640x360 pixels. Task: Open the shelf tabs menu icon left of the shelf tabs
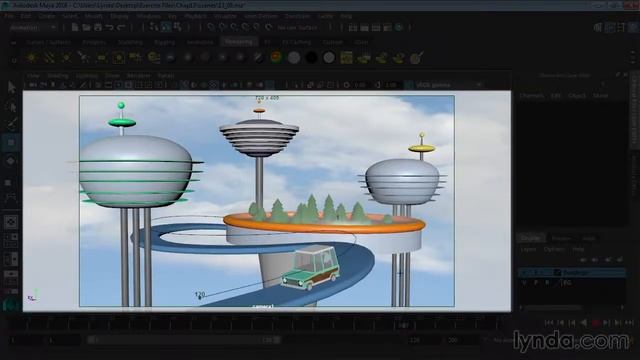pyautogui.click(x=13, y=42)
